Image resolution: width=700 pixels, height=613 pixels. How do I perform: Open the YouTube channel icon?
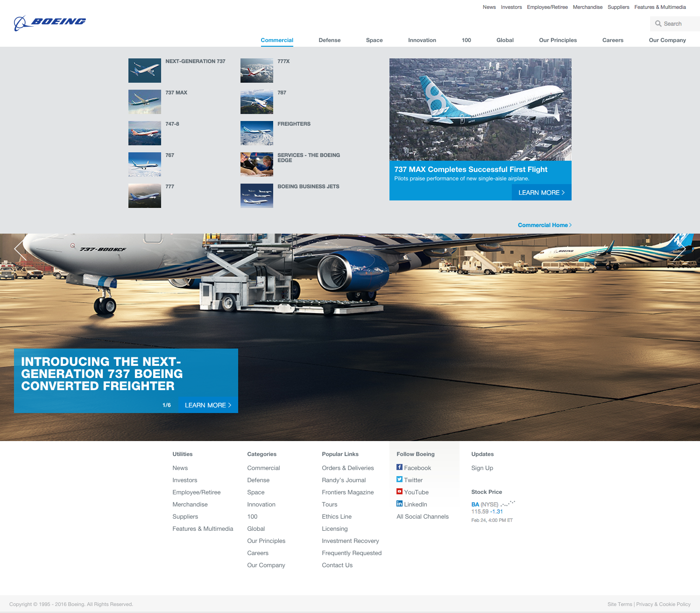pyautogui.click(x=400, y=491)
